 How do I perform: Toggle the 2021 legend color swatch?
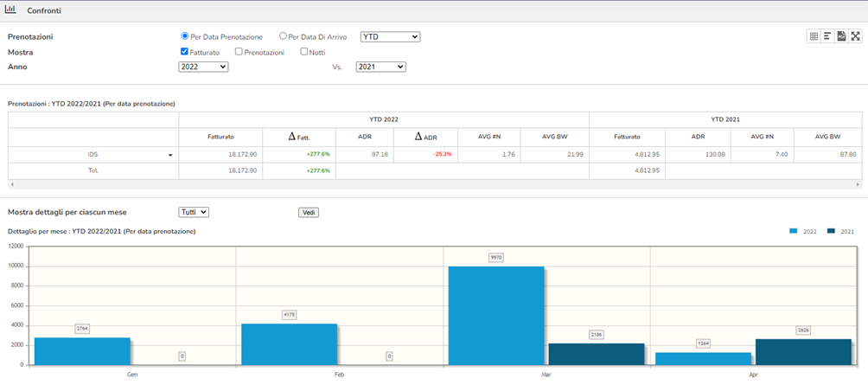(x=831, y=231)
